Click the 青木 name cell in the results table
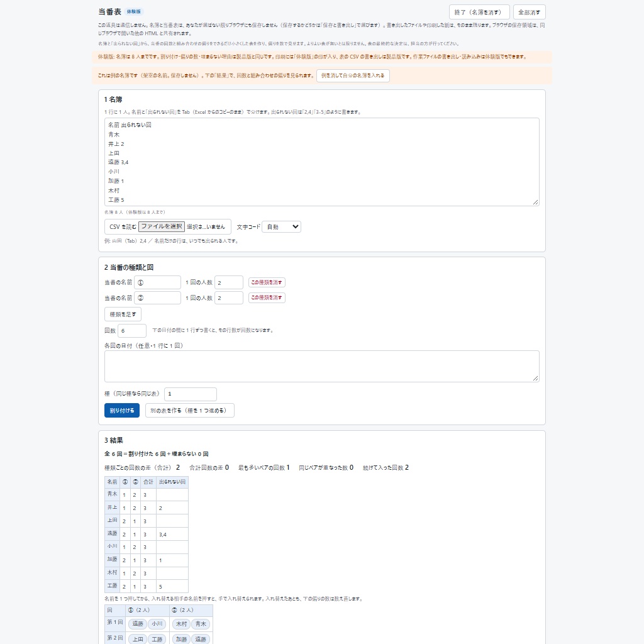Screen dimensions: 644x644 pyautogui.click(x=112, y=494)
